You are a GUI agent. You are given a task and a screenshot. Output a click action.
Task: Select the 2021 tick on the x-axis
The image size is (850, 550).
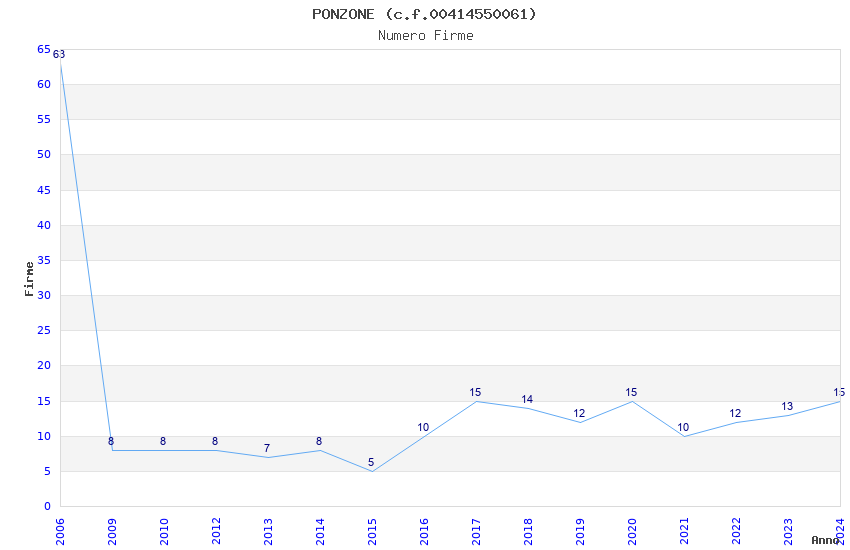(x=684, y=532)
